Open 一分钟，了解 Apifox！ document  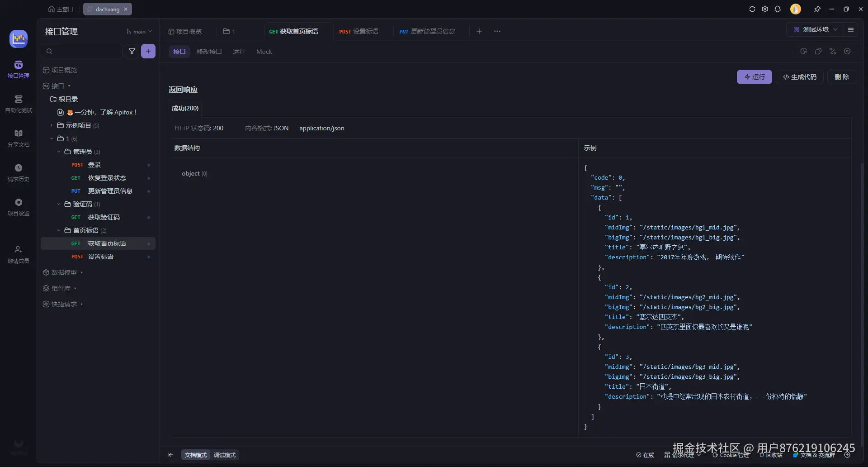click(98, 112)
